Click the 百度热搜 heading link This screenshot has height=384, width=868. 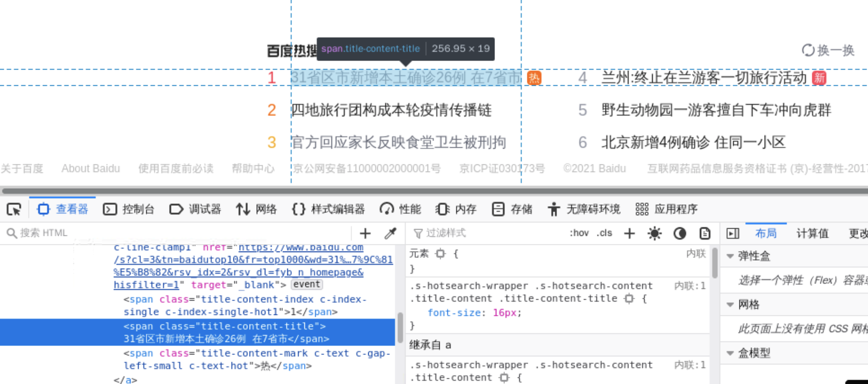coord(292,51)
